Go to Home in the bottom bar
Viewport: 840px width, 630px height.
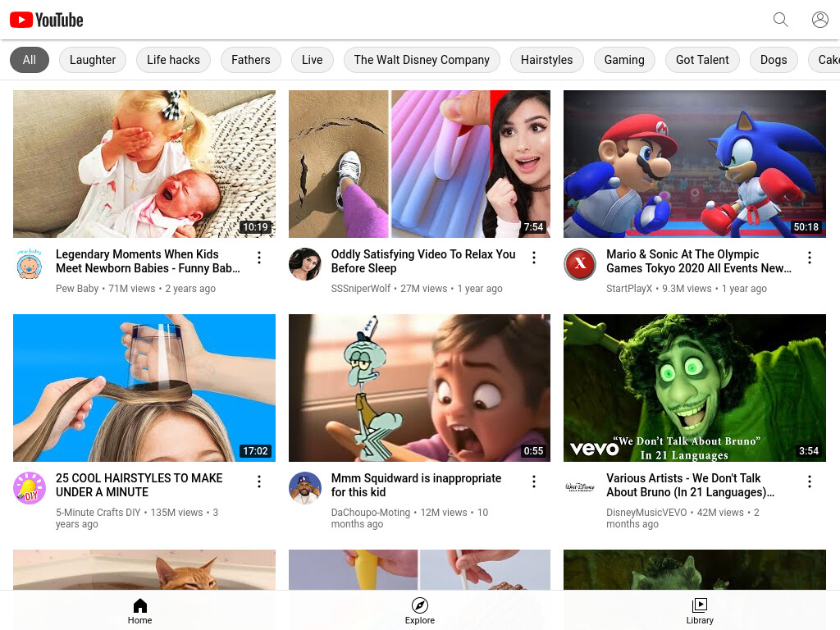(139, 611)
